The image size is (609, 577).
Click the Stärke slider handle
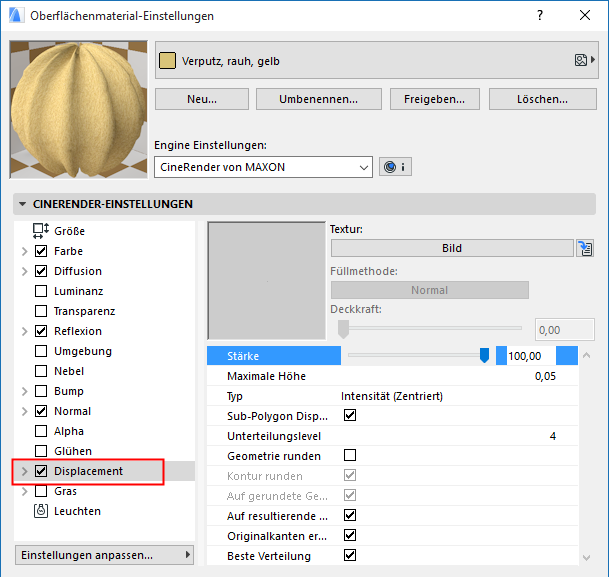[484, 355]
